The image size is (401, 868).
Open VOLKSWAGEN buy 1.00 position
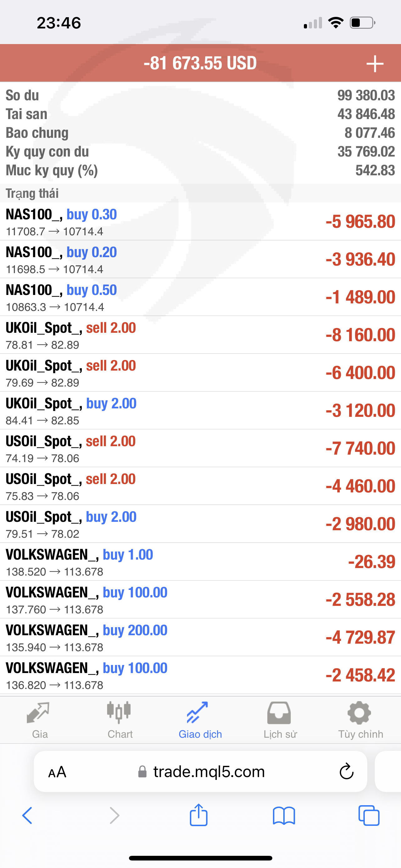[x=200, y=562]
